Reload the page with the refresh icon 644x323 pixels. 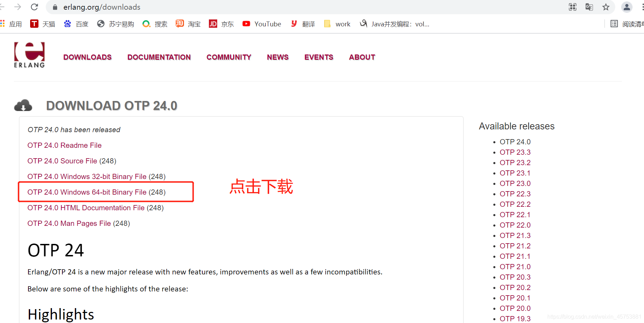click(x=34, y=7)
